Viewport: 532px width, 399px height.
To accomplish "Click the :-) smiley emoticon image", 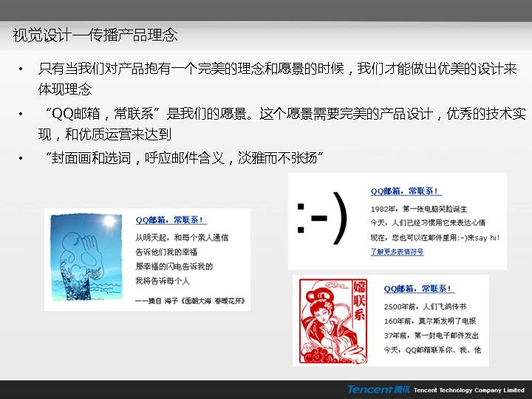I will tap(322, 221).
